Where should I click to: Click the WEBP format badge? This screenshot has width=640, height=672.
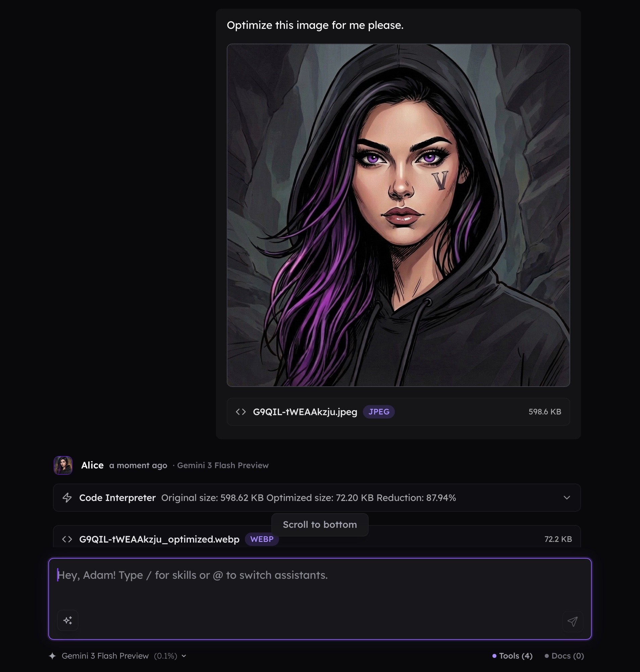pyautogui.click(x=262, y=539)
